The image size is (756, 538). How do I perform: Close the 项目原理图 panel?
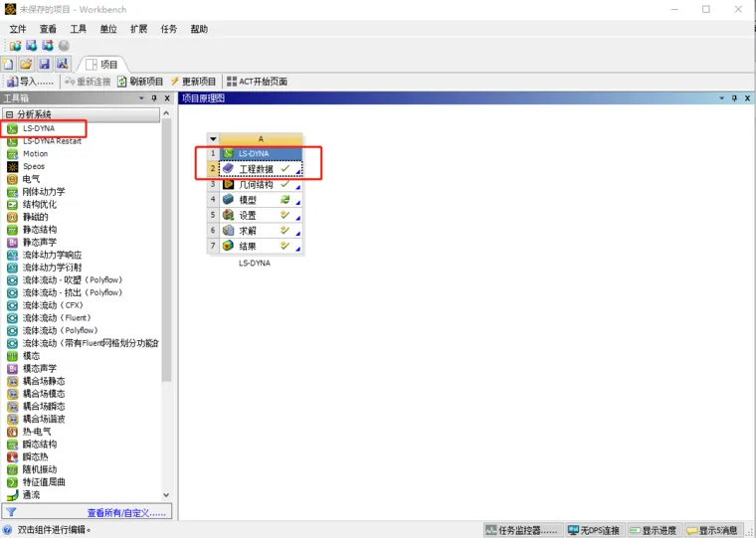[x=747, y=98]
